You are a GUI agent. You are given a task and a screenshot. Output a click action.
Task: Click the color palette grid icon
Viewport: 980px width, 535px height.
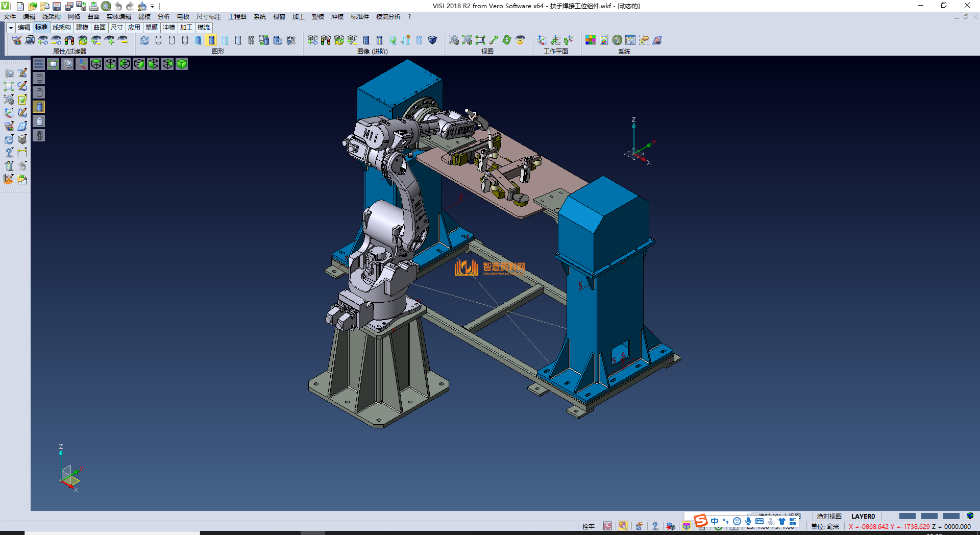[x=591, y=40]
